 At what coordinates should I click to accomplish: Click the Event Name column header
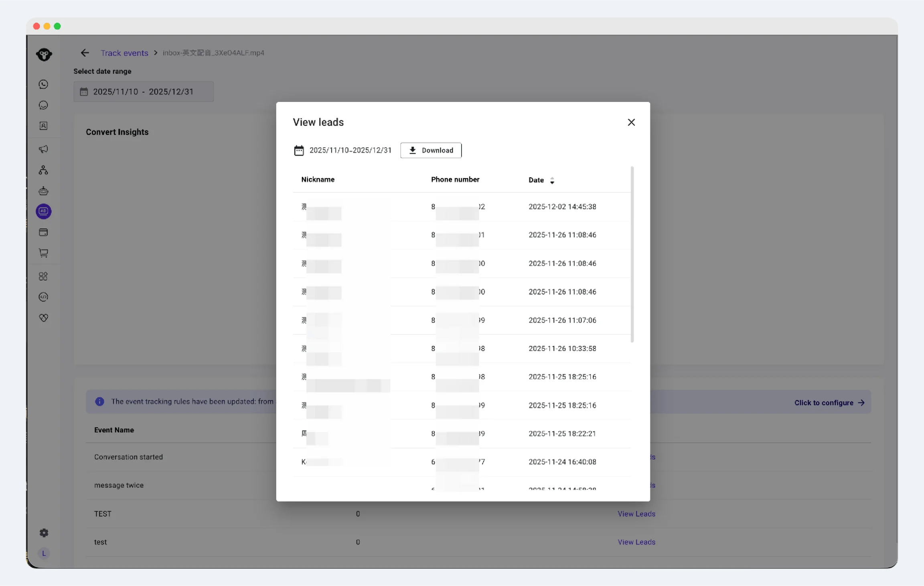(x=114, y=430)
